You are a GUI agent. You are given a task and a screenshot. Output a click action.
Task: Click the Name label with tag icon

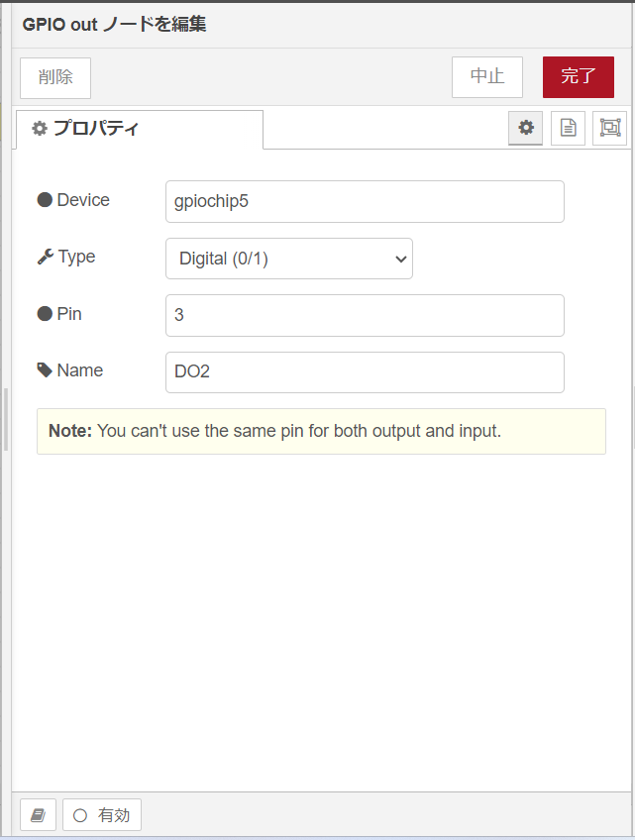(x=70, y=370)
